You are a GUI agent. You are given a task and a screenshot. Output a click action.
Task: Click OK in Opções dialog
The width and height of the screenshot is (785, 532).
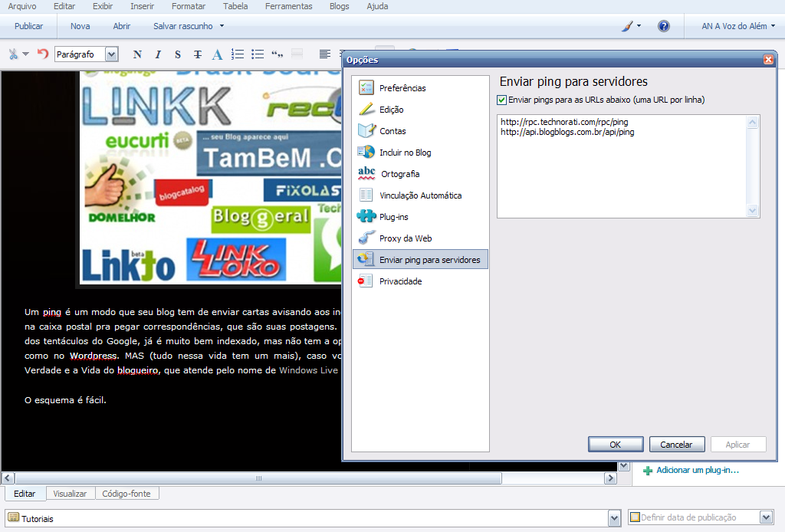point(616,445)
